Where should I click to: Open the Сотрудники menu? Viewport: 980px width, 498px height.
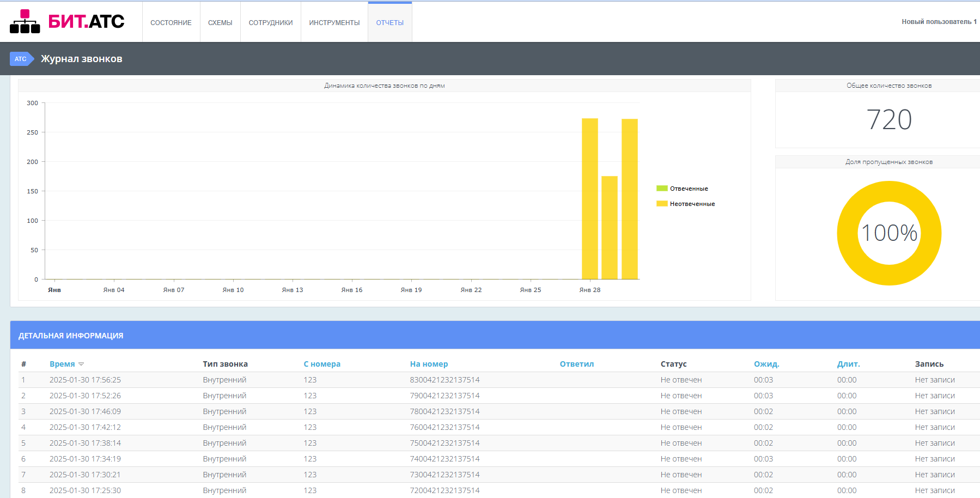(271, 23)
